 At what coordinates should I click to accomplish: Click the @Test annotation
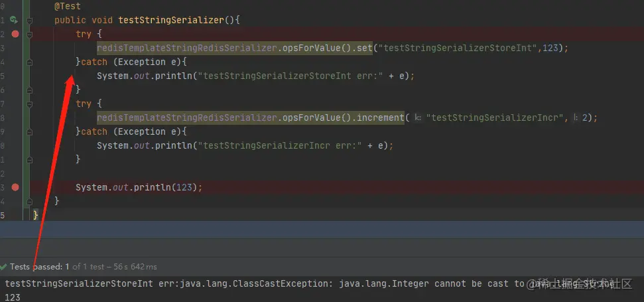tap(68, 6)
